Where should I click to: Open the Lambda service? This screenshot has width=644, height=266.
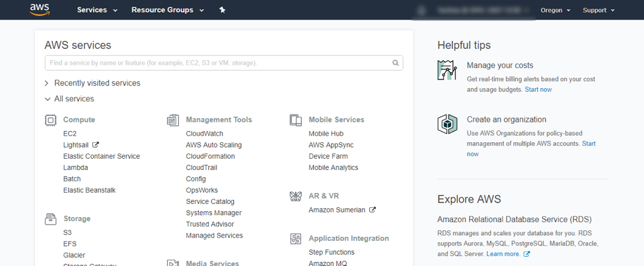tap(75, 167)
